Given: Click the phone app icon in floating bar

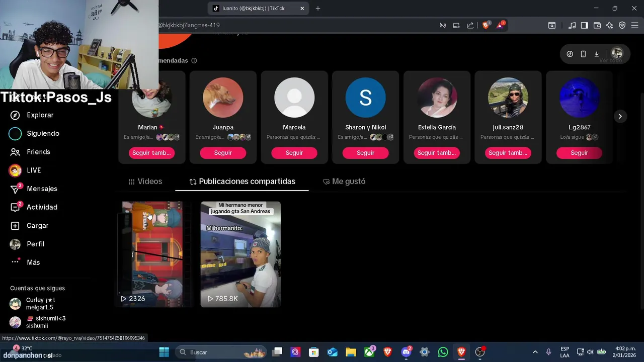Looking at the screenshot, I should 583,54.
